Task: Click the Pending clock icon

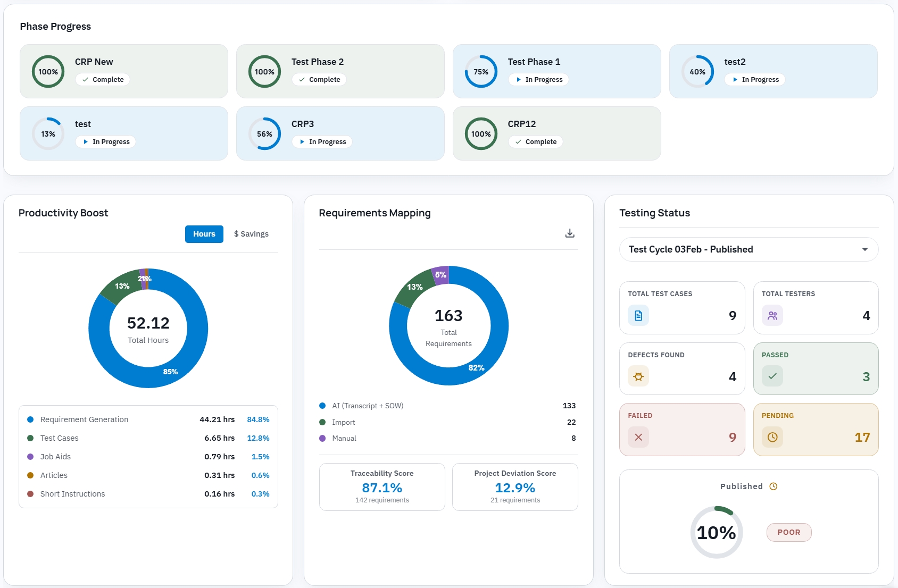Action: (772, 437)
